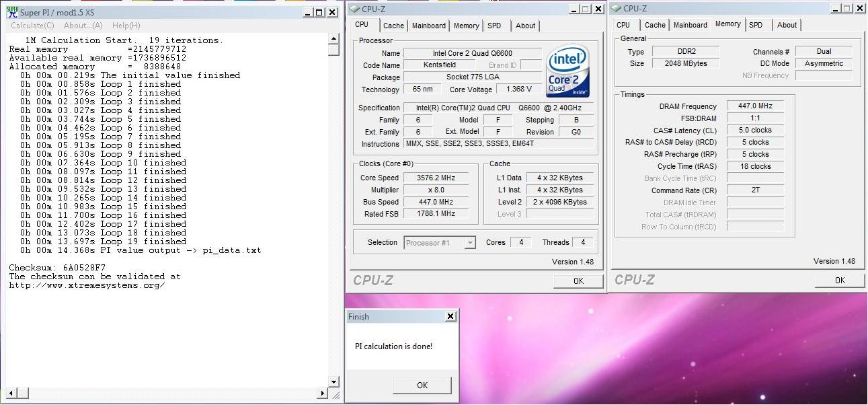The width and height of the screenshot is (868, 405).
Task: Open the About...(A) menu in Super PI
Action: point(83,26)
